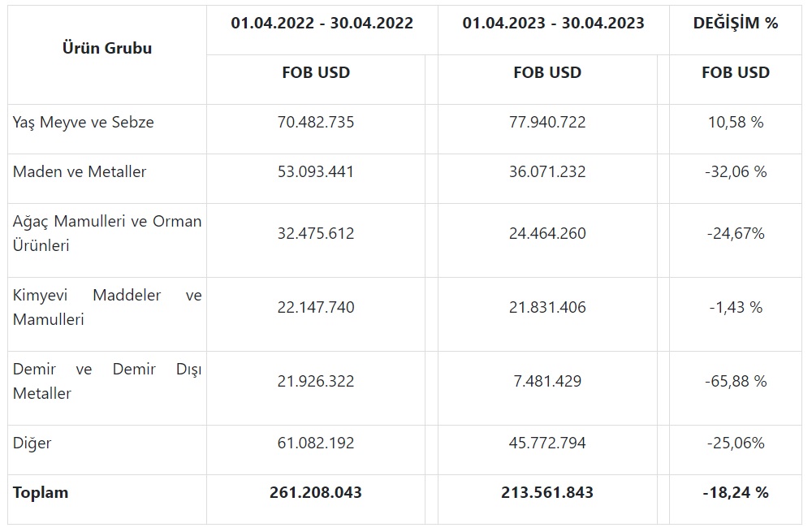Viewport: 812px width, 532px height.
Task: Click the DEĞİŞİM % header cell
Action: [735, 24]
